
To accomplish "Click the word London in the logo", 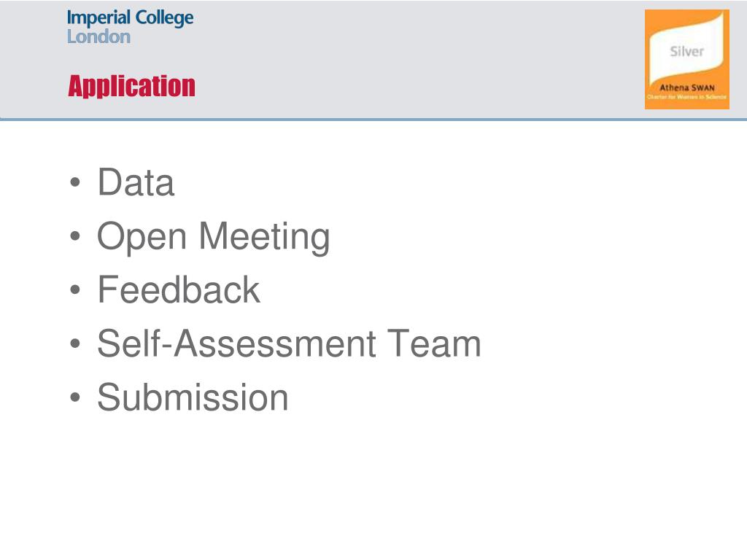I will pyautogui.click(x=98, y=36).
